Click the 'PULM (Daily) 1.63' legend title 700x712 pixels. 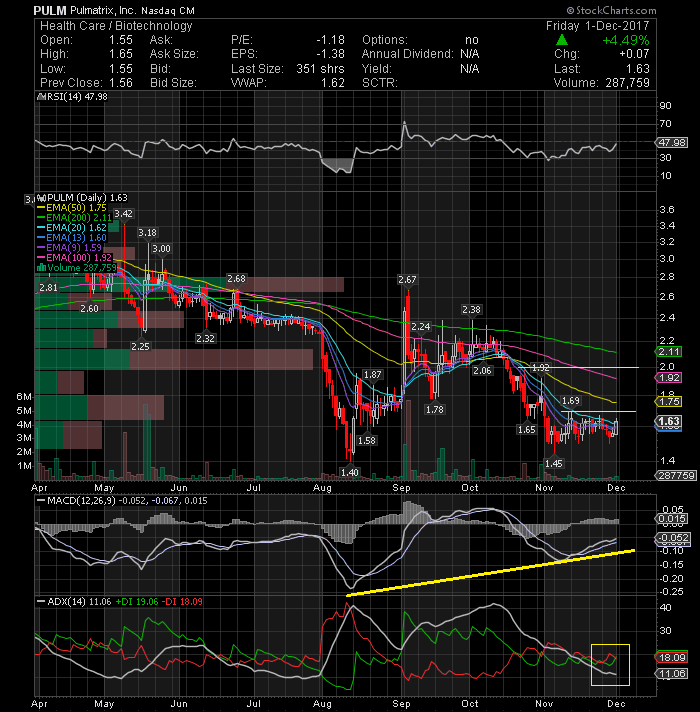[87, 198]
